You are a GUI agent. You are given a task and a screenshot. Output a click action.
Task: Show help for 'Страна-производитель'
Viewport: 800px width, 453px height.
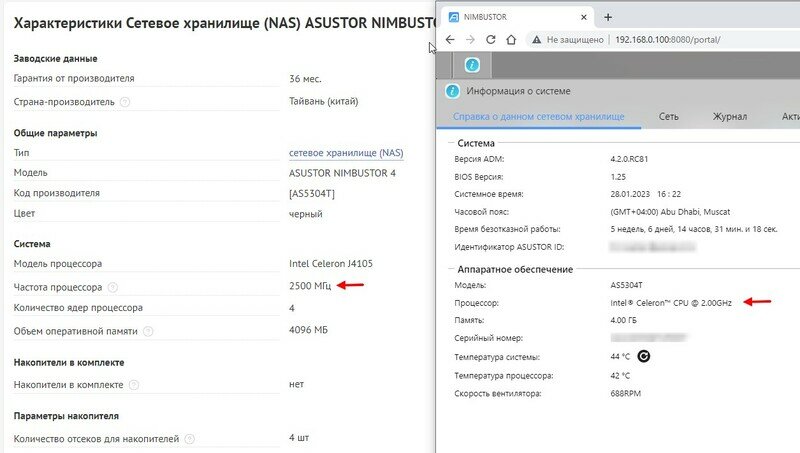coord(125,102)
